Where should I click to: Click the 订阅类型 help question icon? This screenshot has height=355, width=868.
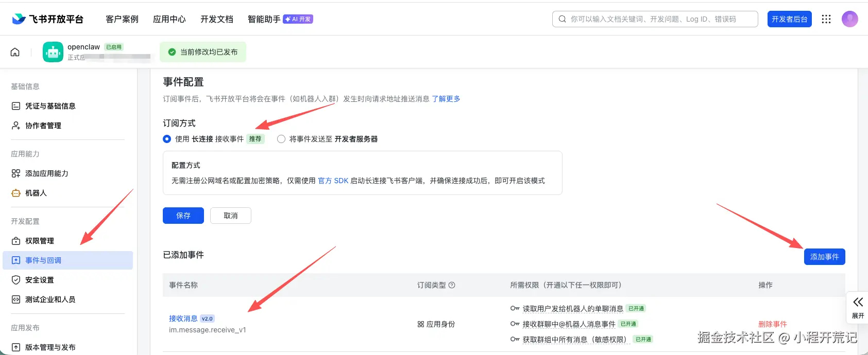[x=452, y=285]
